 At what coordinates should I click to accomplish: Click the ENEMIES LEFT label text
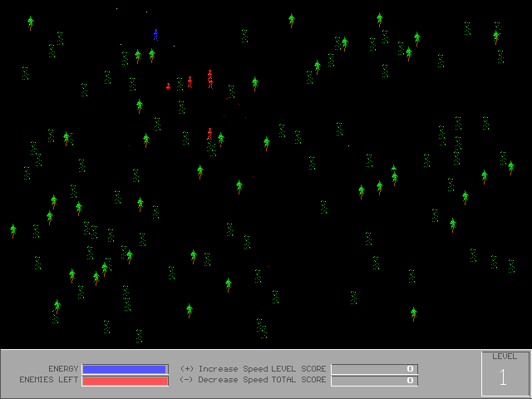pyautogui.click(x=49, y=380)
